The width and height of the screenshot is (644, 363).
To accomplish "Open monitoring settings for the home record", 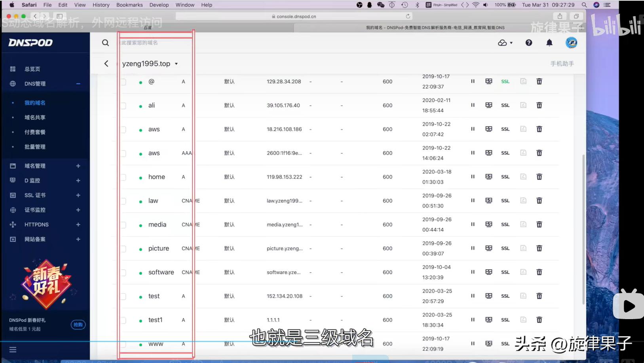I will tap(489, 177).
